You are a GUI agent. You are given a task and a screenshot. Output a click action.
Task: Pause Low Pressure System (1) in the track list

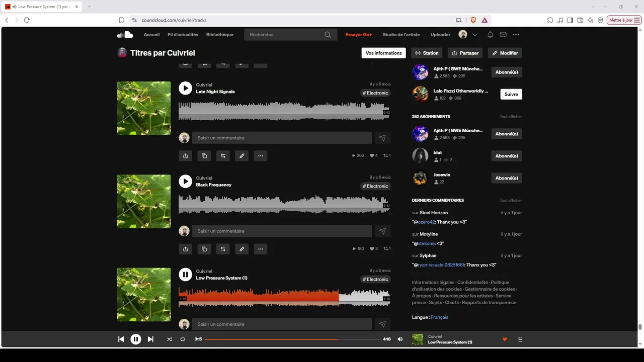pyautogui.click(x=186, y=274)
